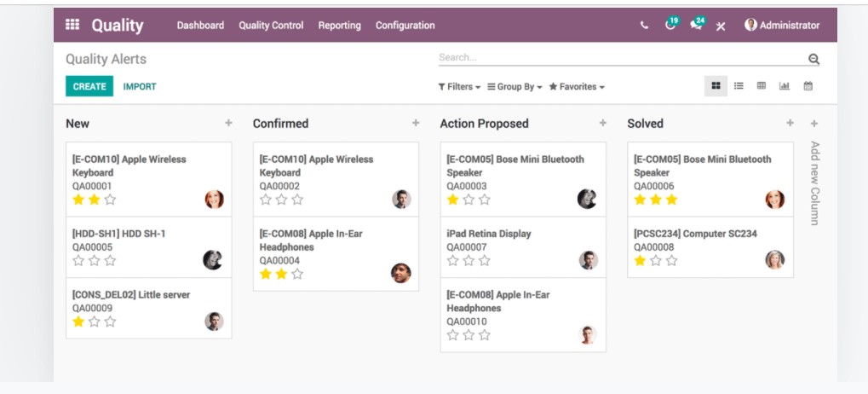Set first priority star on QA00005
Image resolution: width=868 pixels, height=394 pixels.
click(x=78, y=260)
